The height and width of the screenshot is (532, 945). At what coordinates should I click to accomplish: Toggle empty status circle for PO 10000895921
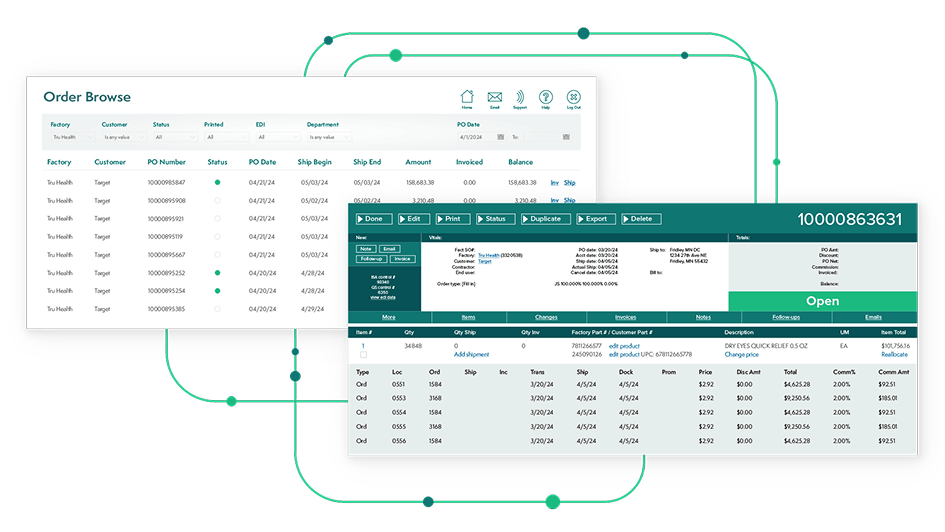pyautogui.click(x=217, y=219)
